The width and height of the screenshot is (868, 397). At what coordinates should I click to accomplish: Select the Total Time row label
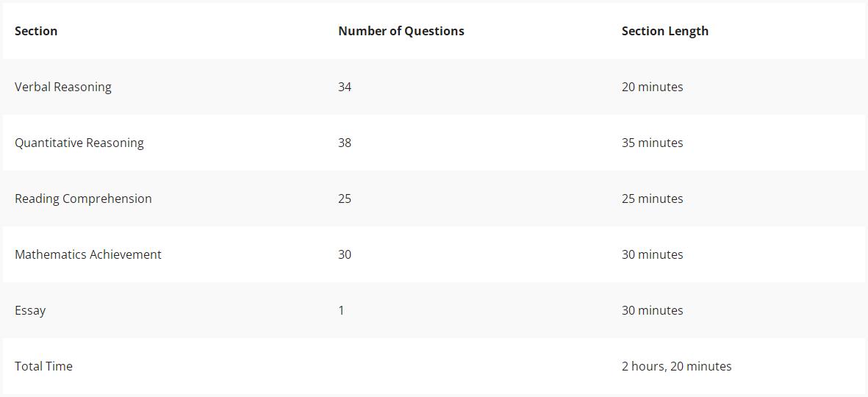tap(44, 366)
